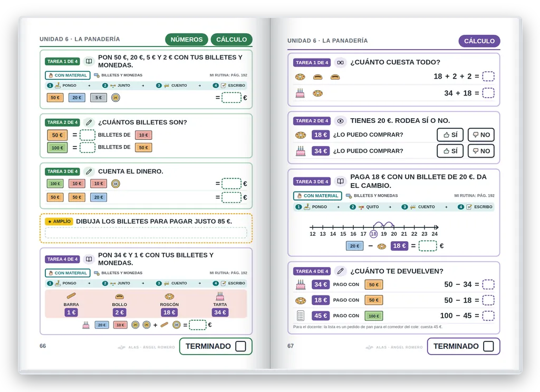Screen dimensions: 540x392
Task: Click the pencil icon beside "CUENTA EL DINERO."
Action: (89, 171)
